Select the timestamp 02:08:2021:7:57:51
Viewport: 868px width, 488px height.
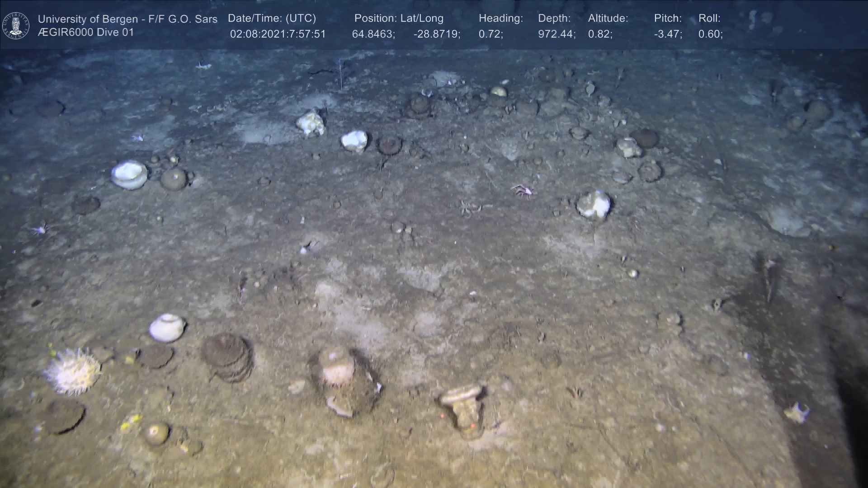(x=278, y=34)
